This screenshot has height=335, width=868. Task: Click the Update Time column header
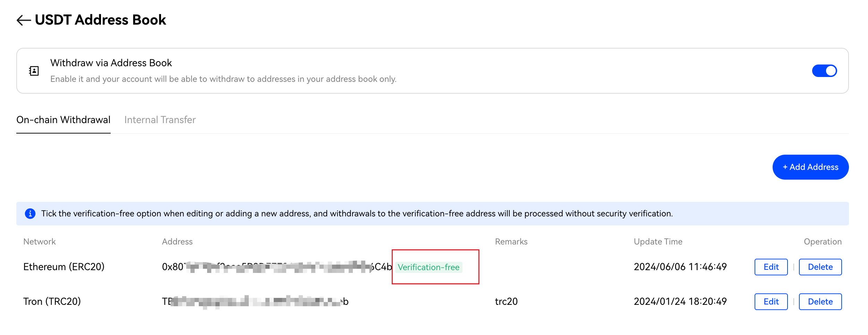click(658, 242)
